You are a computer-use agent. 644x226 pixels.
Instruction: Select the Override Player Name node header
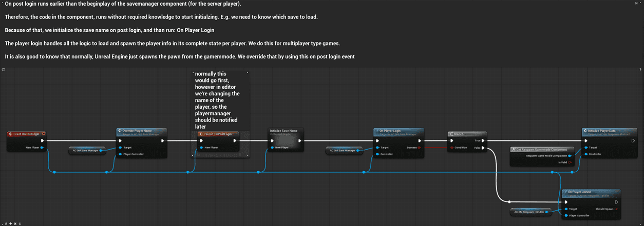[142, 132]
